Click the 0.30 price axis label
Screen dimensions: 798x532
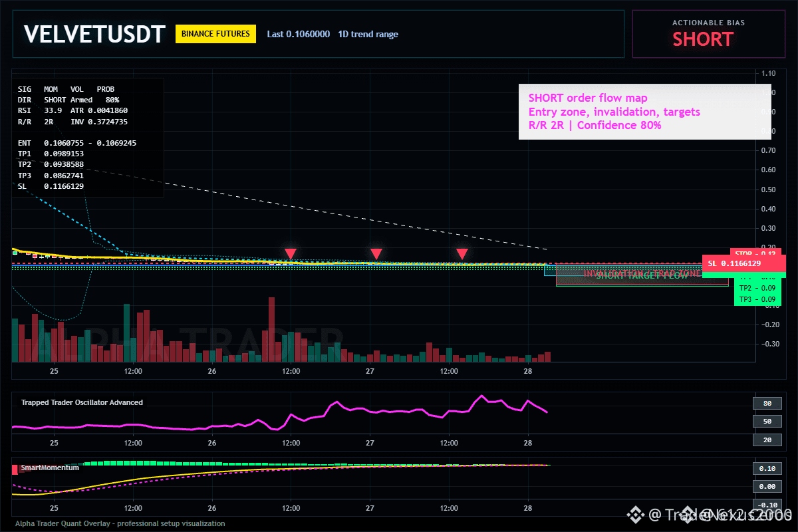pyautogui.click(x=769, y=228)
